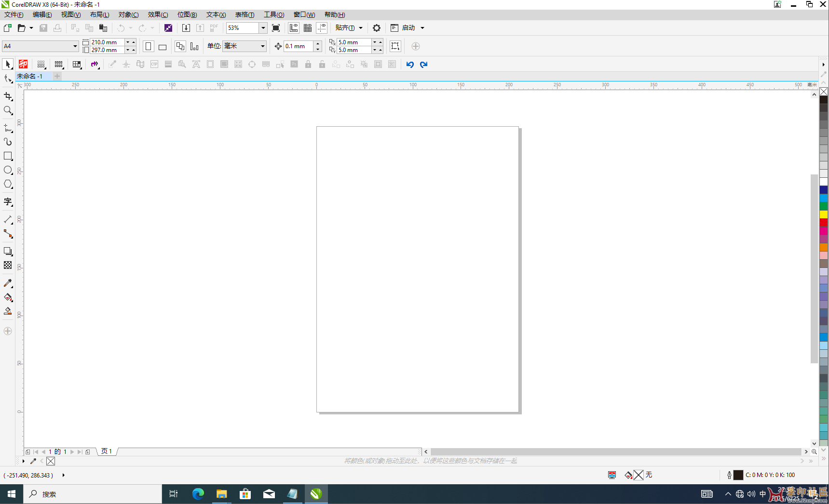Click the red color swatch in palette

pos(824,223)
